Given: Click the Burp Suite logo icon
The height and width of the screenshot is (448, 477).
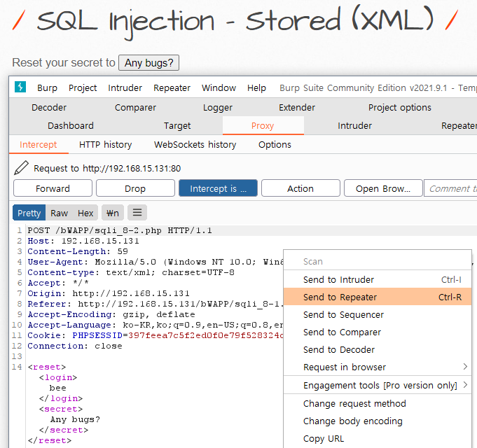Looking at the screenshot, I should (x=20, y=87).
